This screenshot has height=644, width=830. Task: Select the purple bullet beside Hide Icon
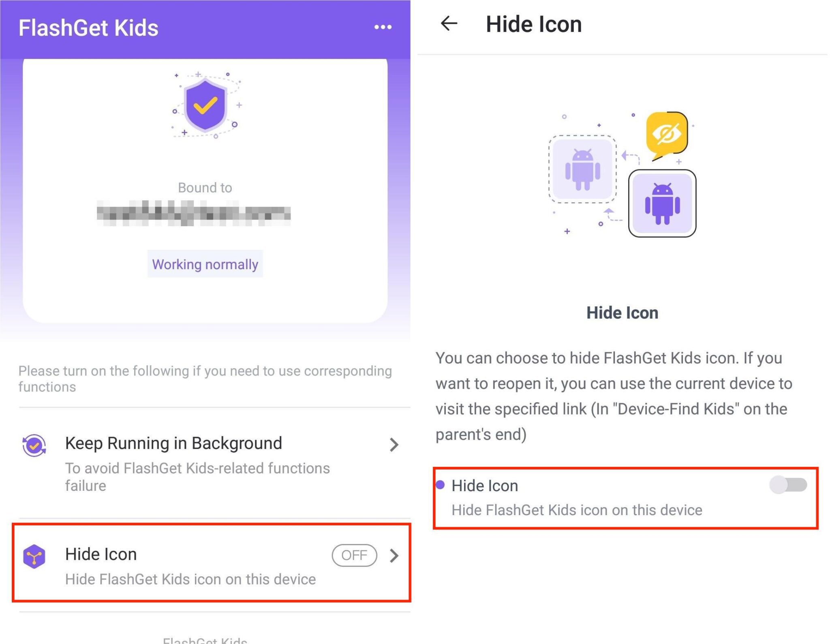click(x=440, y=485)
